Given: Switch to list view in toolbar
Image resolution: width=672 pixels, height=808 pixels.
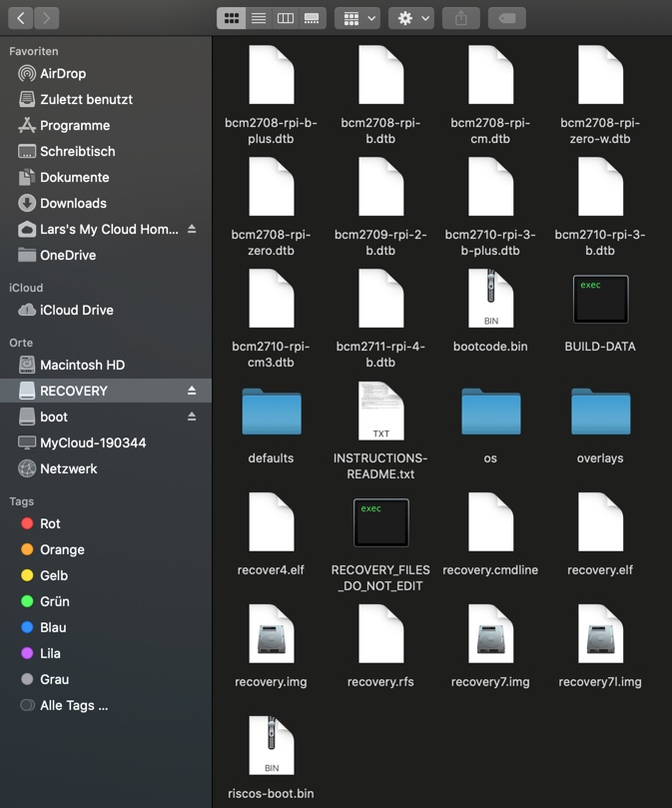Looking at the screenshot, I should coord(258,18).
